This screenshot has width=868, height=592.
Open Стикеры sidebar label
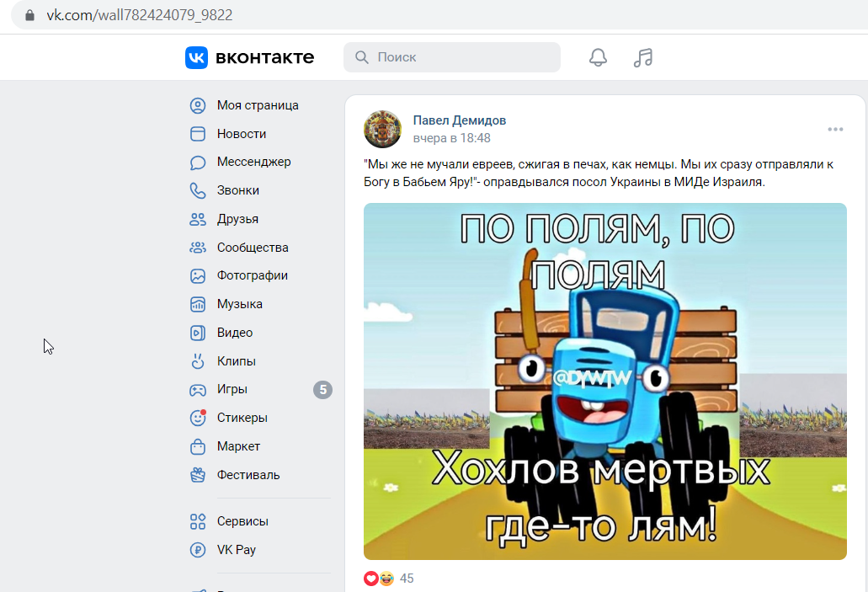tap(242, 418)
